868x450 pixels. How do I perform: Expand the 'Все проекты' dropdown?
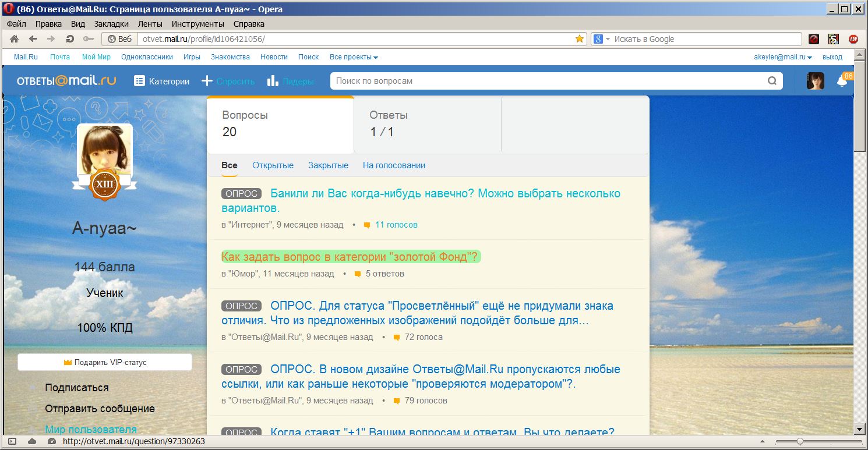coord(354,57)
